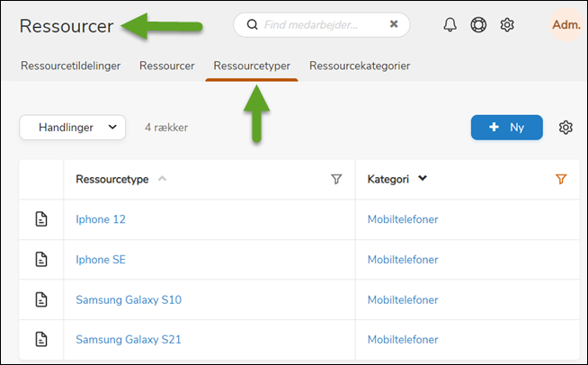Open document icon for Iphone SE row
Image resolution: width=588 pixels, height=365 pixels.
click(x=41, y=260)
